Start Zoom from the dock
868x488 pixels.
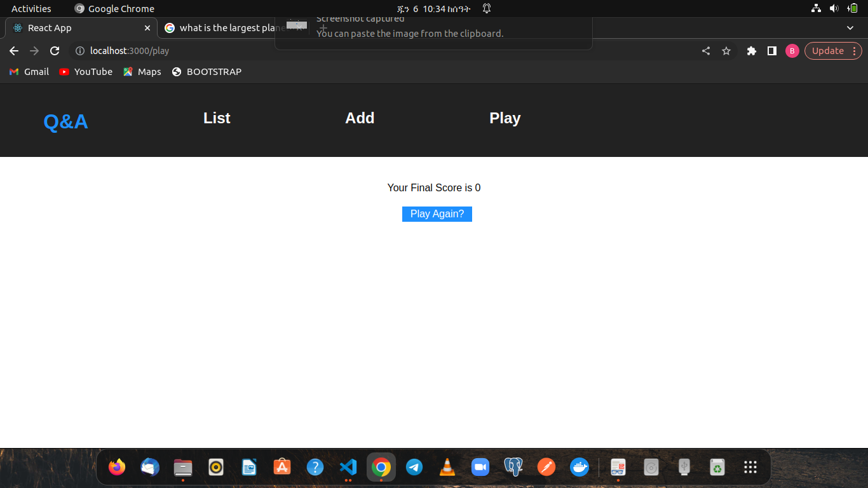point(480,467)
